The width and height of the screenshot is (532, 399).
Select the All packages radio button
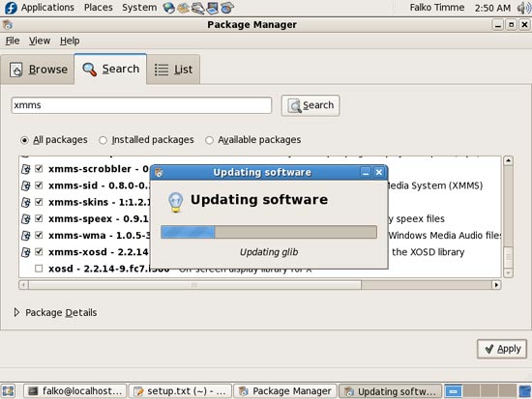pyautogui.click(x=24, y=140)
